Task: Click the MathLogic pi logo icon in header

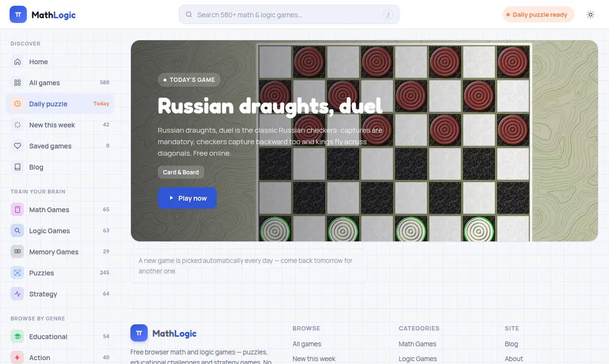Action: point(18,14)
